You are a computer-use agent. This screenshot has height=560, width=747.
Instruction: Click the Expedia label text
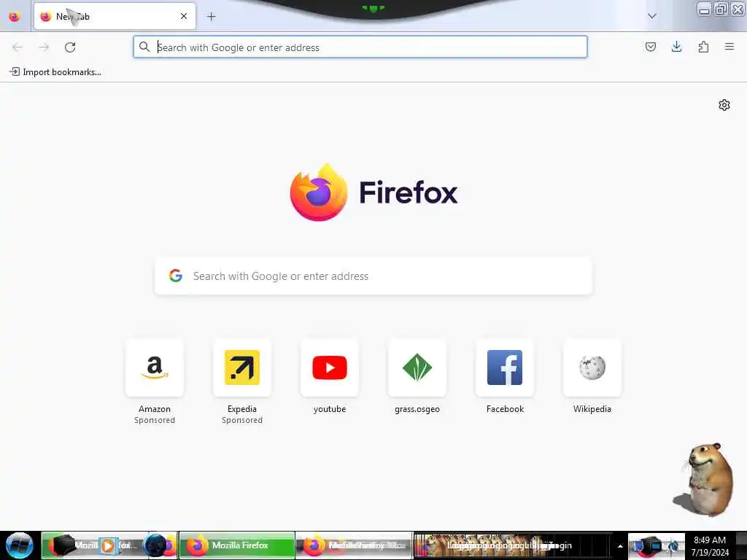(x=242, y=409)
